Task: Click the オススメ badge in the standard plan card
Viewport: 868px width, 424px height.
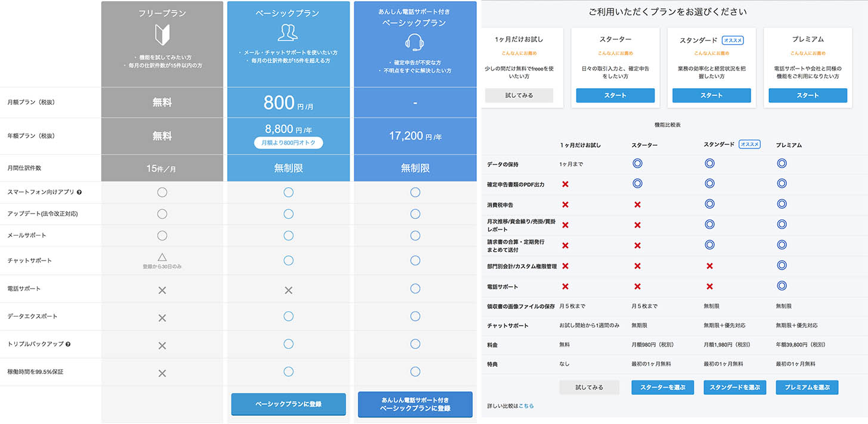Action: tap(733, 40)
